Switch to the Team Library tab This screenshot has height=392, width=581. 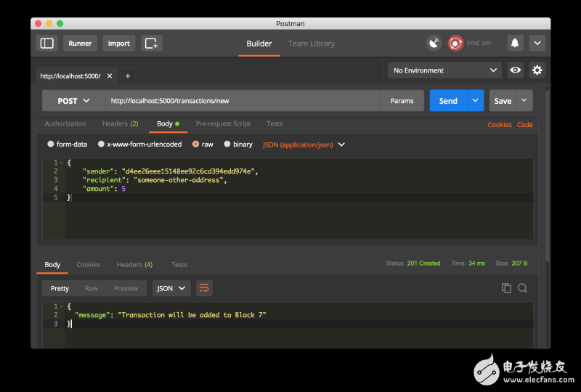pyautogui.click(x=312, y=44)
